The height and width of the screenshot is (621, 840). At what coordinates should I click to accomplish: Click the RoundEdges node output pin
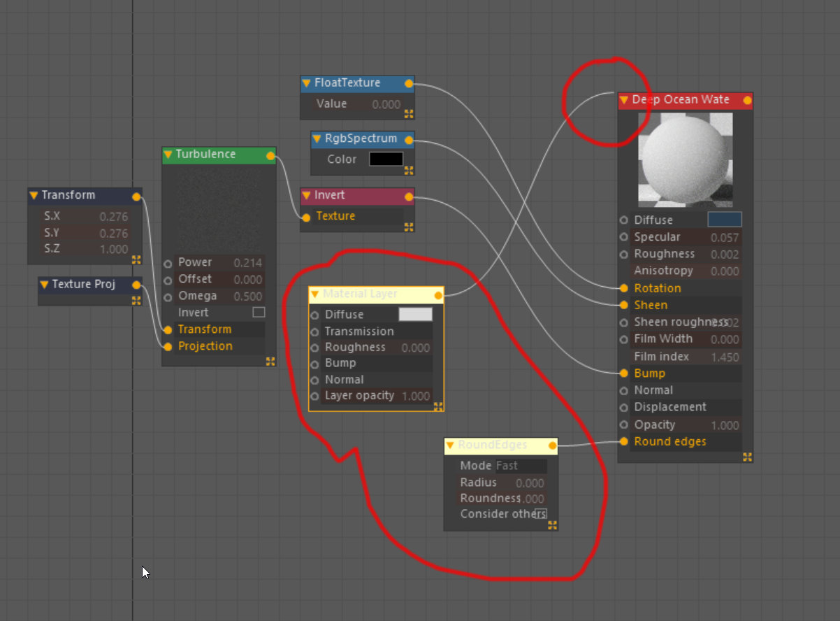(552, 445)
